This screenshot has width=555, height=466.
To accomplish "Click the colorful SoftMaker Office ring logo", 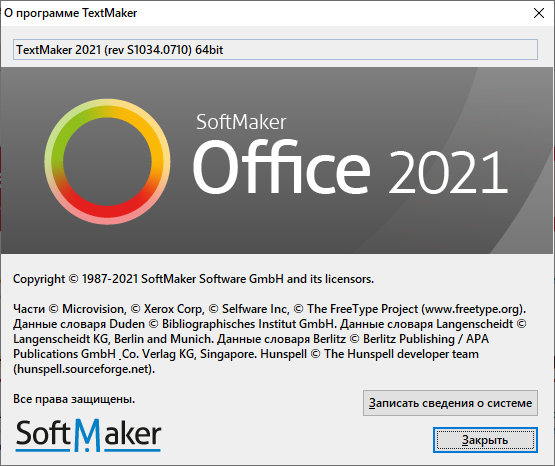I will click(x=107, y=161).
